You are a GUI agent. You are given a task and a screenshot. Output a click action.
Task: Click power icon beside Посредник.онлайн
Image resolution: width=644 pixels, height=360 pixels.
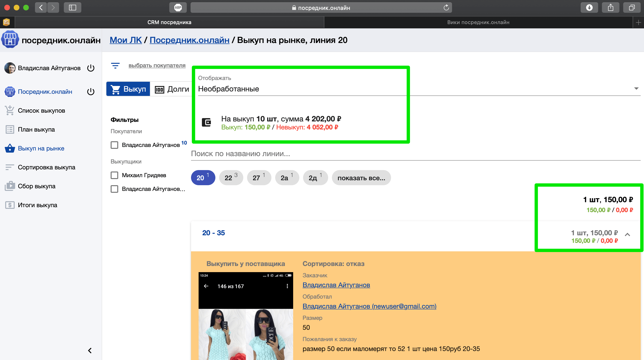91,92
